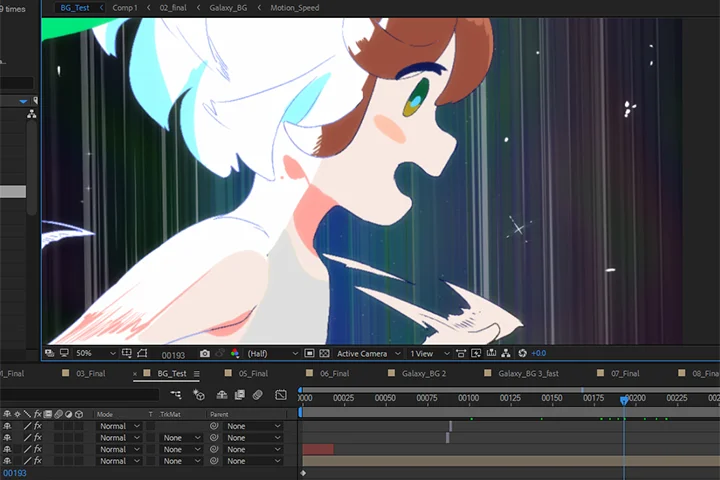Viewport: 720px width, 480px height.
Task: Open third layer's Parent None dropdown
Action: pyautogui.click(x=253, y=449)
